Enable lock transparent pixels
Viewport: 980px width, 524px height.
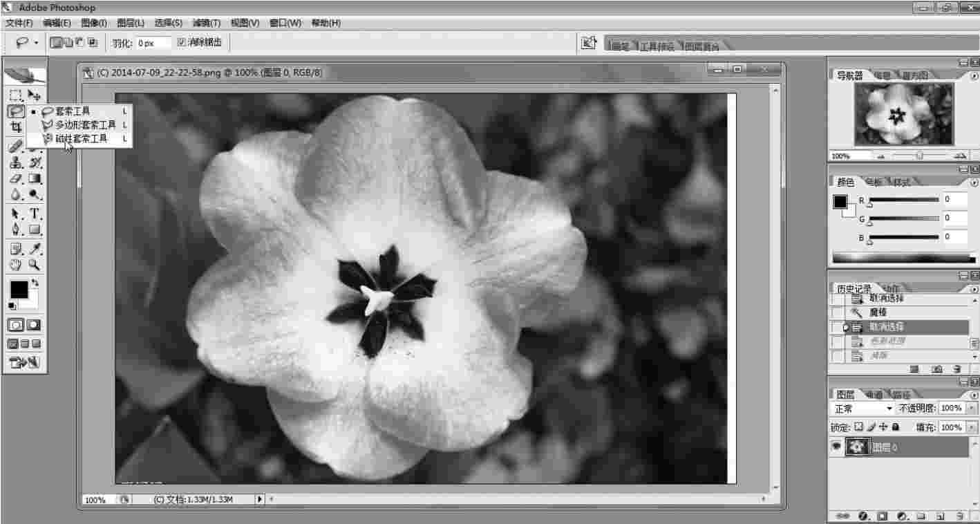(859, 427)
